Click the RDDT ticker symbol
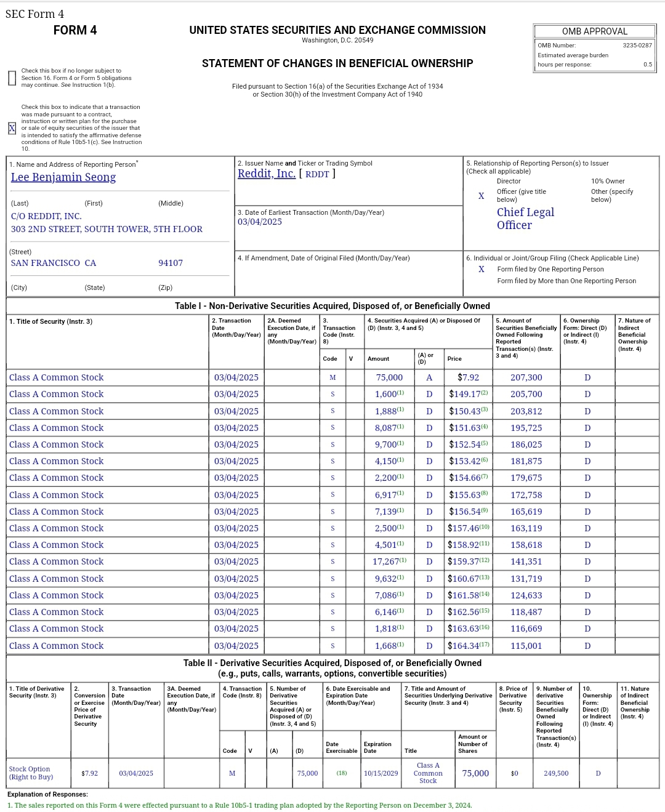The image size is (665, 812). tap(317, 174)
